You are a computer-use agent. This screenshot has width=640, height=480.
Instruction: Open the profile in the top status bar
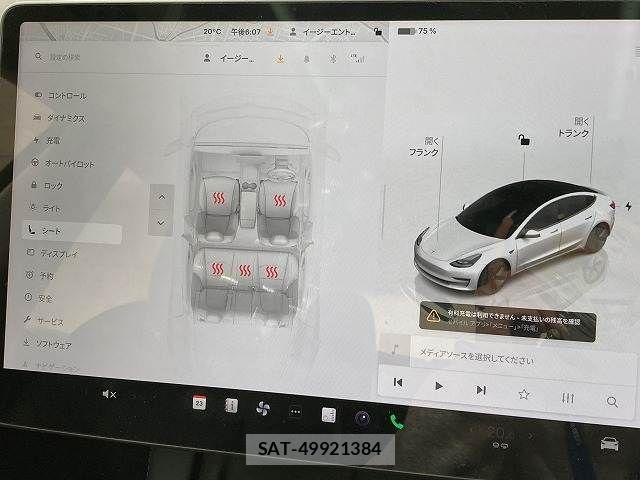tap(322, 31)
